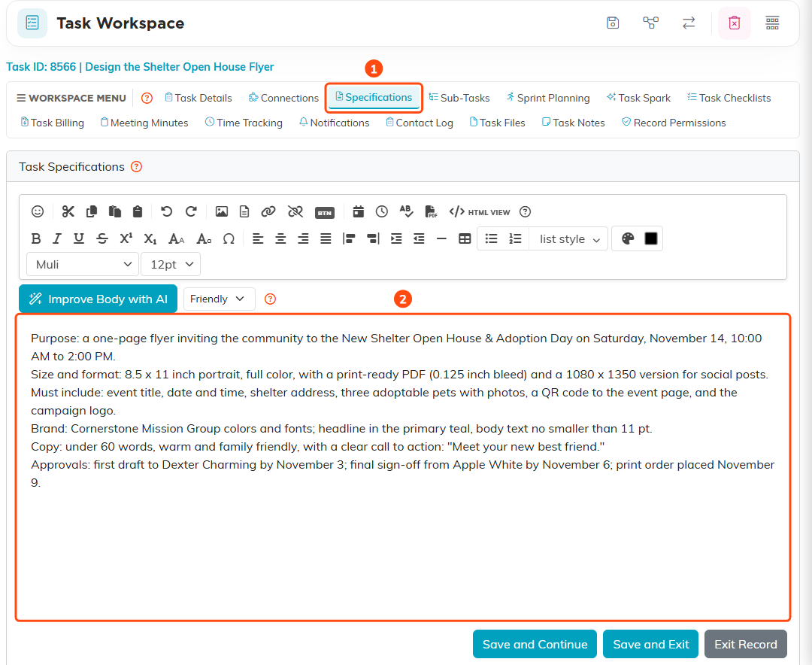Open the workflow diagram icon in header
Screen dimensions: 812x665
[x=650, y=23]
